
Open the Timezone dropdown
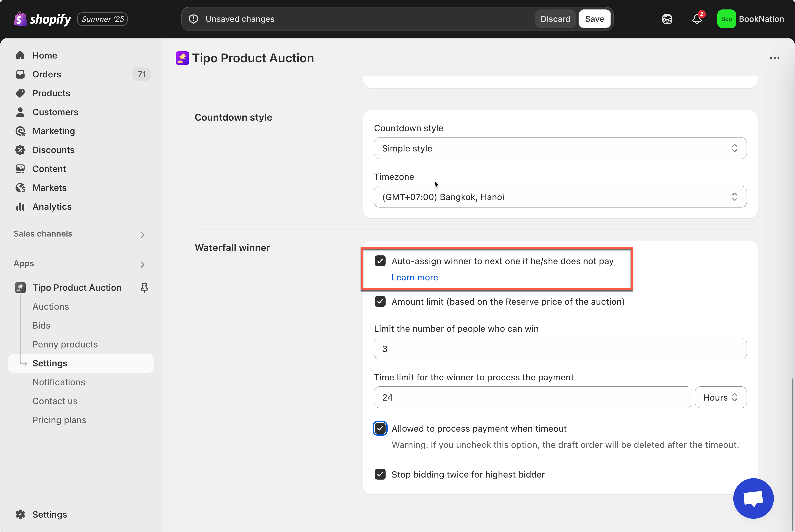(560, 197)
